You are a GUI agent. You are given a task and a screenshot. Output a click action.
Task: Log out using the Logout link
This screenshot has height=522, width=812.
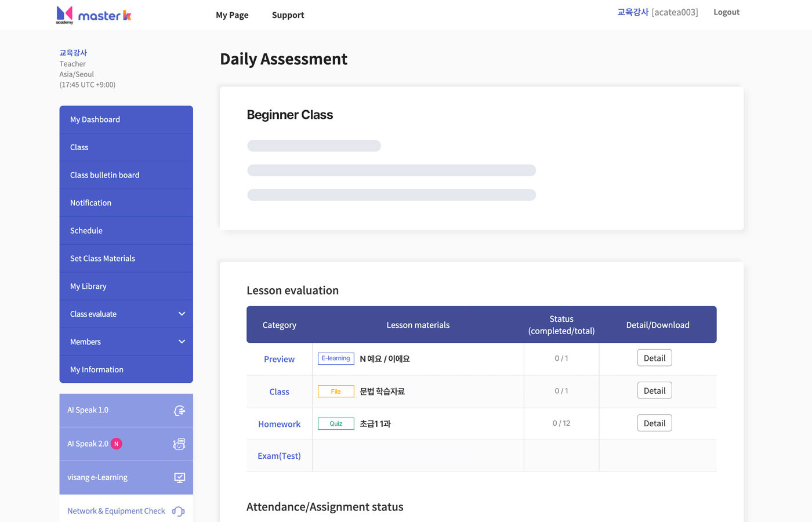pos(726,12)
